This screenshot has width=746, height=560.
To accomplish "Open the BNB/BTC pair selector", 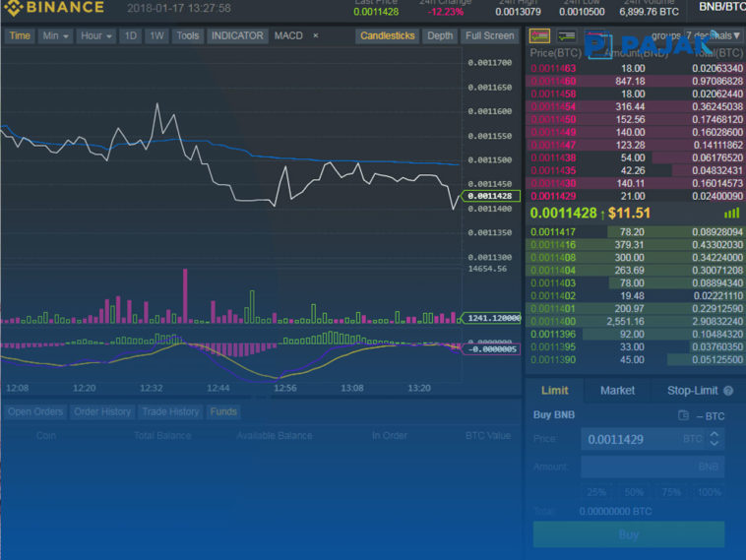I will [x=721, y=7].
